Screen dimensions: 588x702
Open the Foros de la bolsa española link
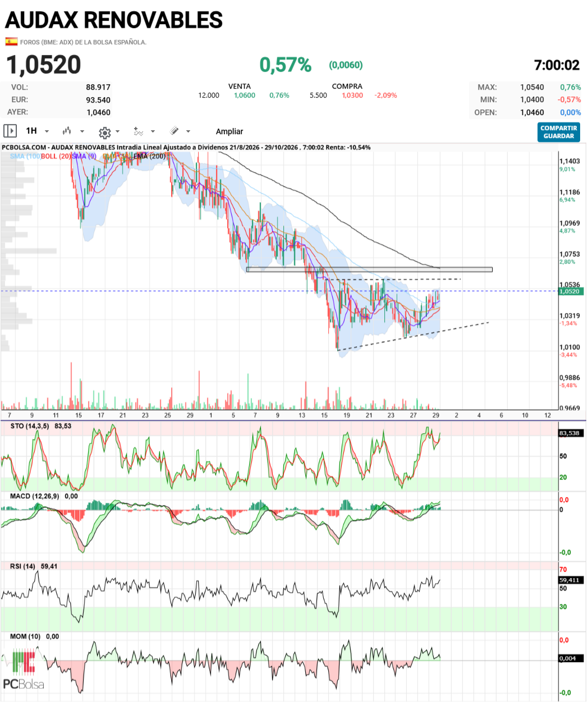(x=83, y=42)
